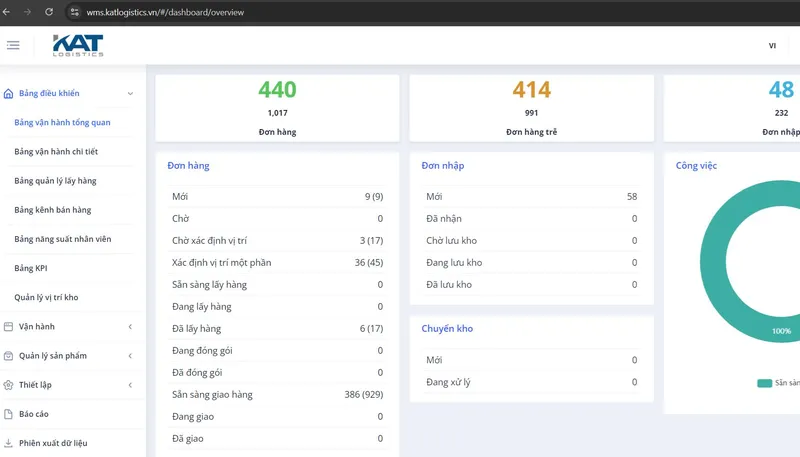Click the 440 Đơn hàng summary card
The height and width of the screenshot is (457, 800).
coord(278,108)
